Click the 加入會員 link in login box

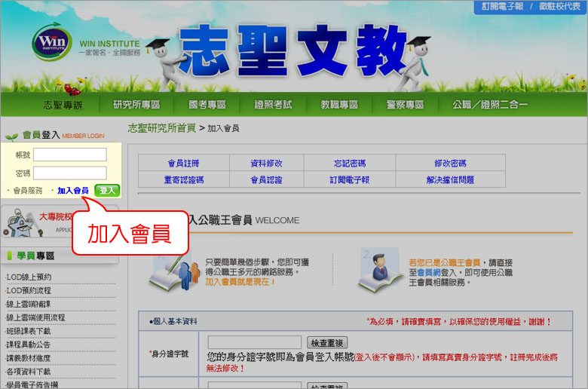[73, 191]
